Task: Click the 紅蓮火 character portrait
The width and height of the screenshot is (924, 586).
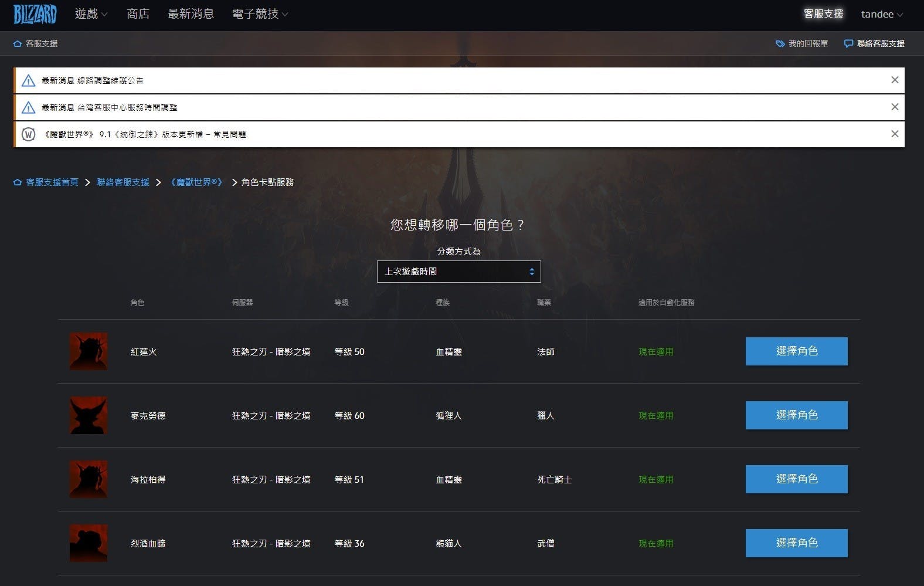Action: tap(89, 351)
